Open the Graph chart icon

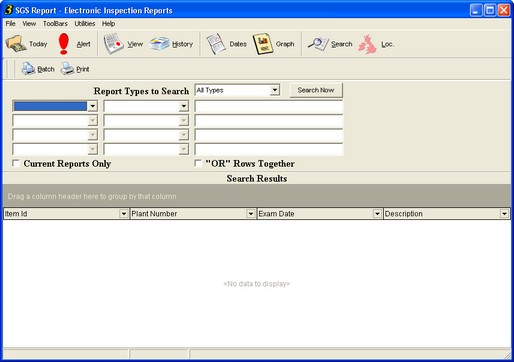[x=263, y=44]
